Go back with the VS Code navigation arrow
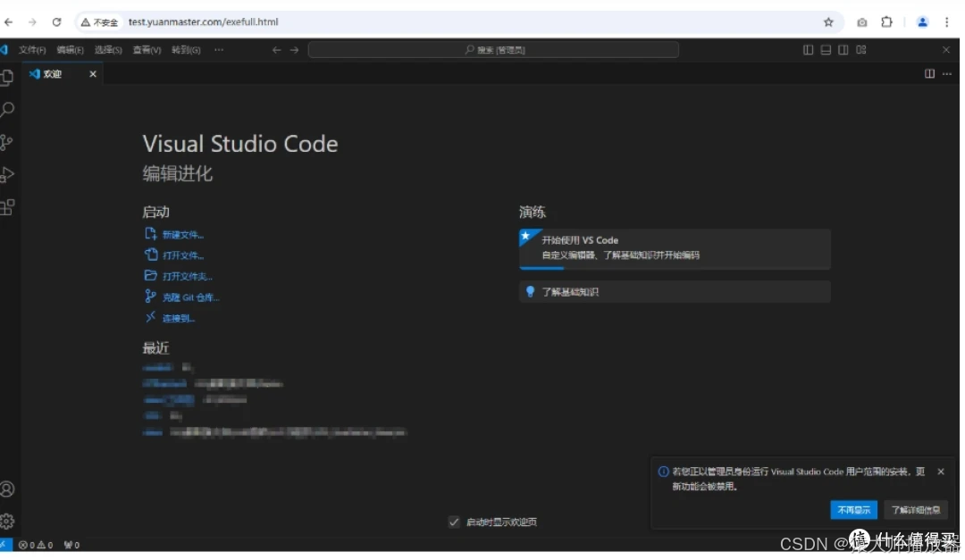This screenshot has height=560, width=965. (x=276, y=50)
